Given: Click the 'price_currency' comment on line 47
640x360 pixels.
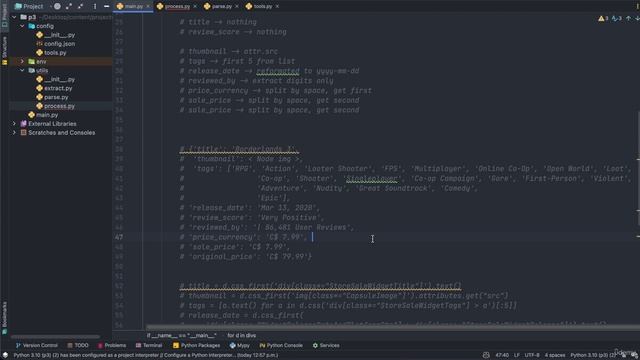Looking at the screenshot, I should (x=243, y=237).
